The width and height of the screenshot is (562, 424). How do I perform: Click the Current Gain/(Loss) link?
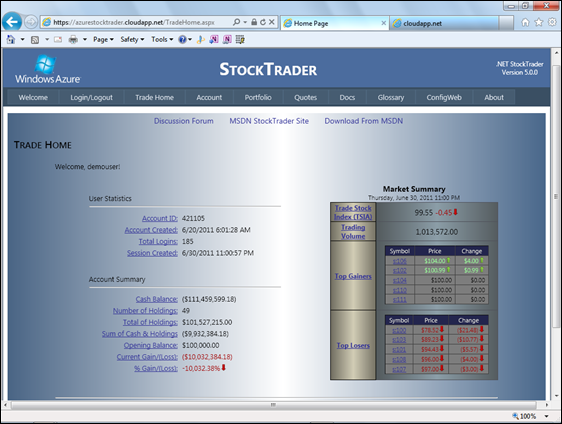pos(147,357)
